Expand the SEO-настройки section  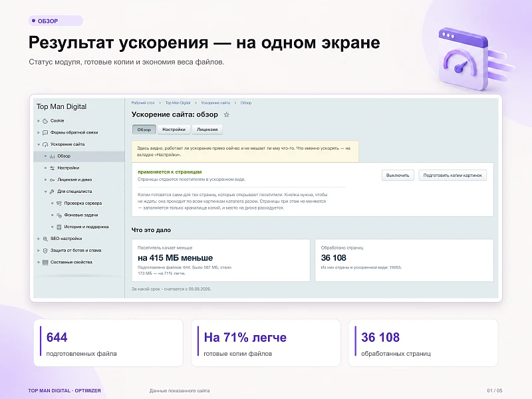tap(39, 239)
